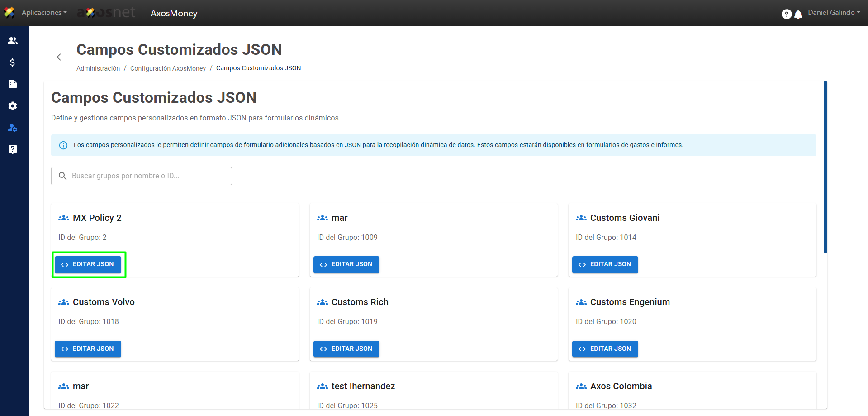Screen dimensions: 868x416
Task: Open JSON editor for Customs Rich
Action: pyautogui.click(x=346, y=349)
